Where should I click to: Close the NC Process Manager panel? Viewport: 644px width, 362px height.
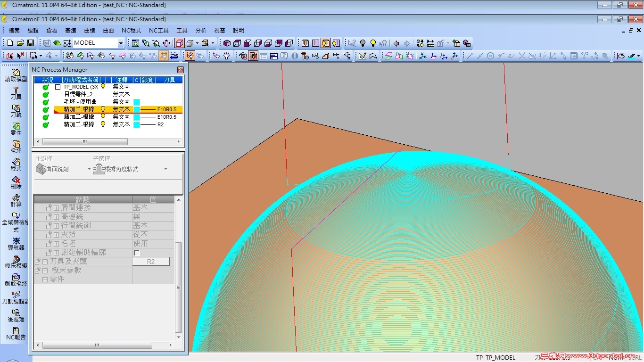(x=180, y=70)
